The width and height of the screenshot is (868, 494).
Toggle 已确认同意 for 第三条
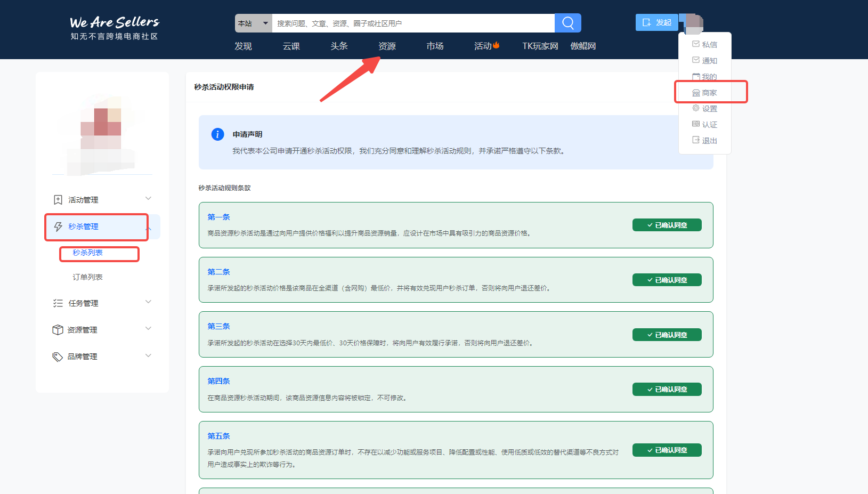coord(667,335)
